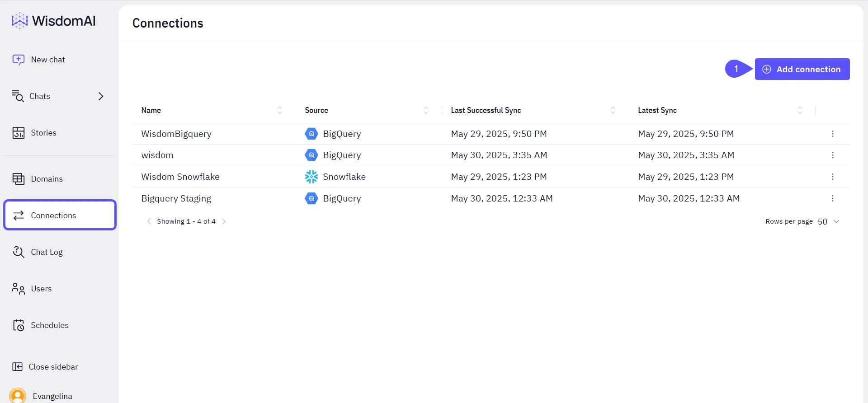This screenshot has width=868, height=403.
Task: Click the Chat Log magnifier icon
Action: [x=19, y=252]
